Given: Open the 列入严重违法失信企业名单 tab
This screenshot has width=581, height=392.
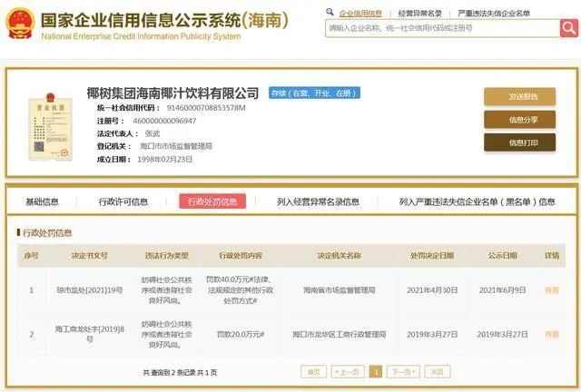Looking at the screenshot, I should tap(478, 201).
